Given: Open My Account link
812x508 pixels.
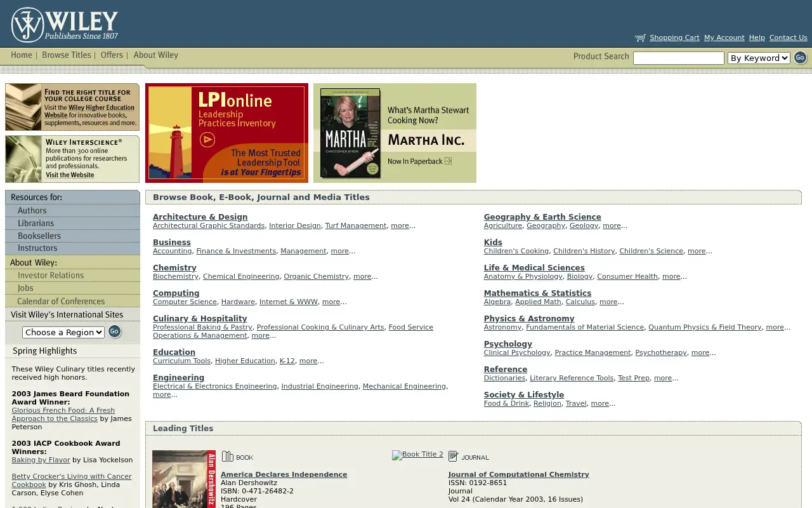Looking at the screenshot, I should pos(724,38).
